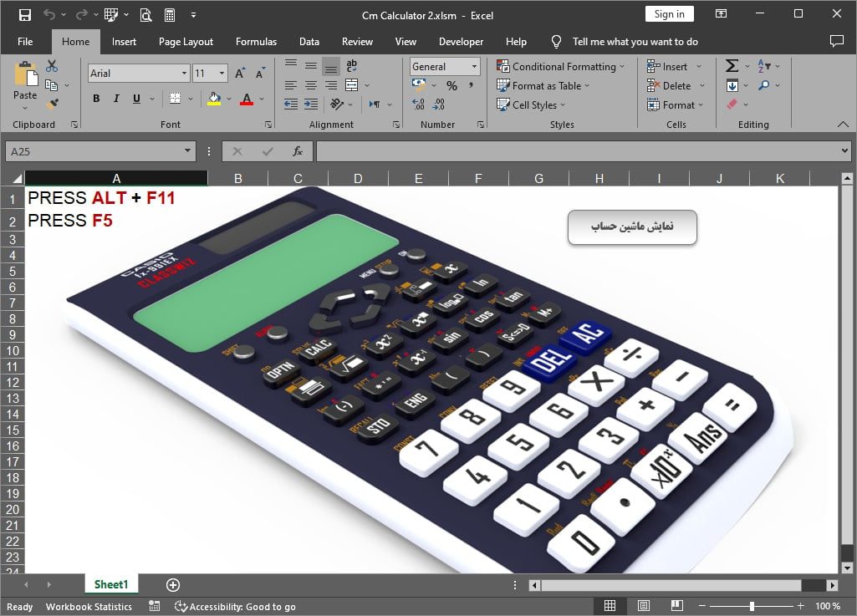Expand Format as Table menu

[543, 86]
